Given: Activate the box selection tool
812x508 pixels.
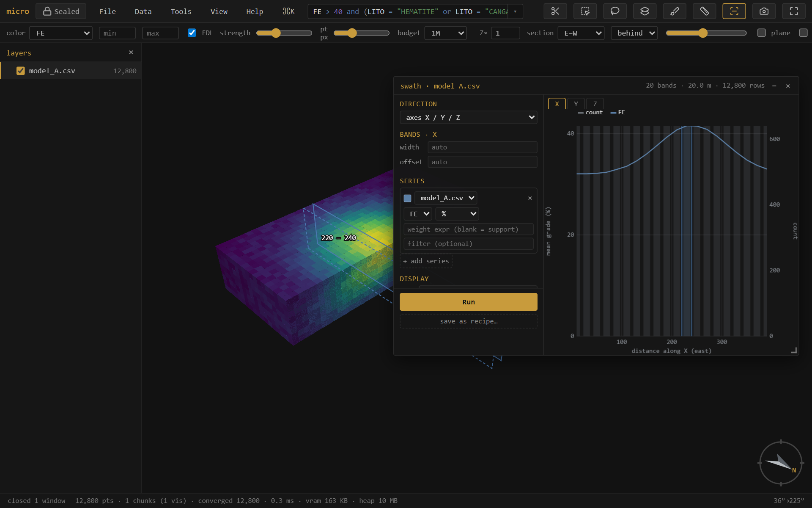Looking at the screenshot, I should [585, 11].
